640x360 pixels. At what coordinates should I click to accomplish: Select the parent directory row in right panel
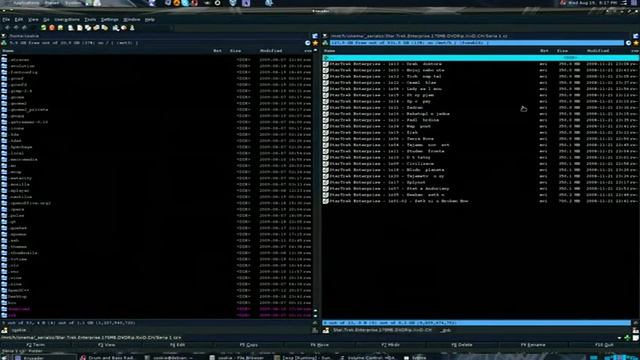pos(480,58)
